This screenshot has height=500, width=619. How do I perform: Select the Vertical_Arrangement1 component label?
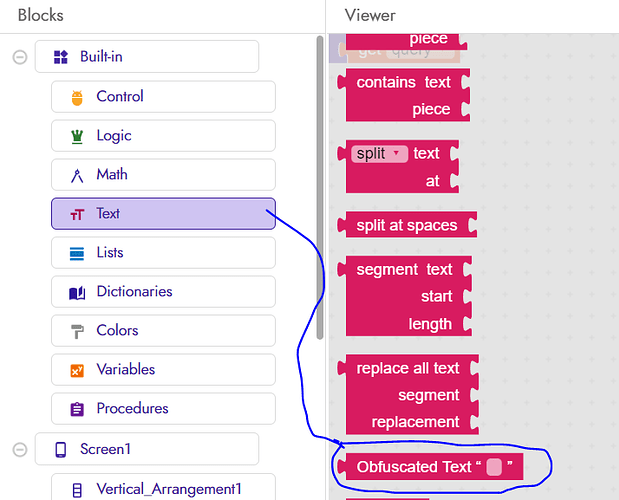pos(169,489)
